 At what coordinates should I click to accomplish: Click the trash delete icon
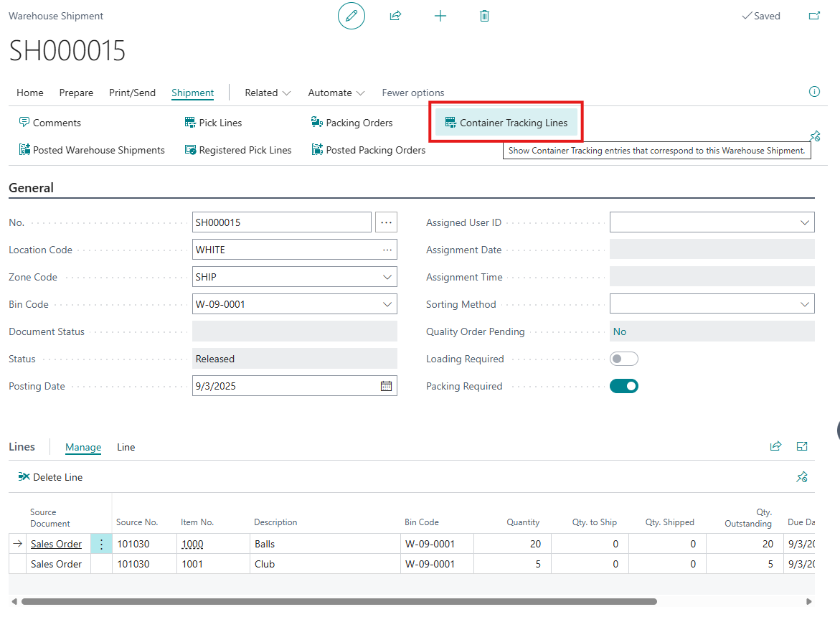tap(484, 16)
